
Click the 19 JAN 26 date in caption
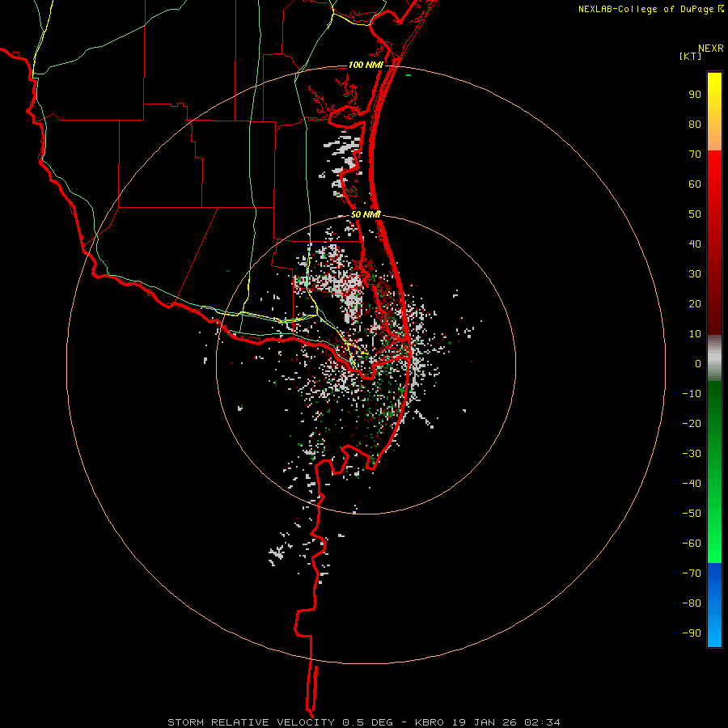[485, 722]
